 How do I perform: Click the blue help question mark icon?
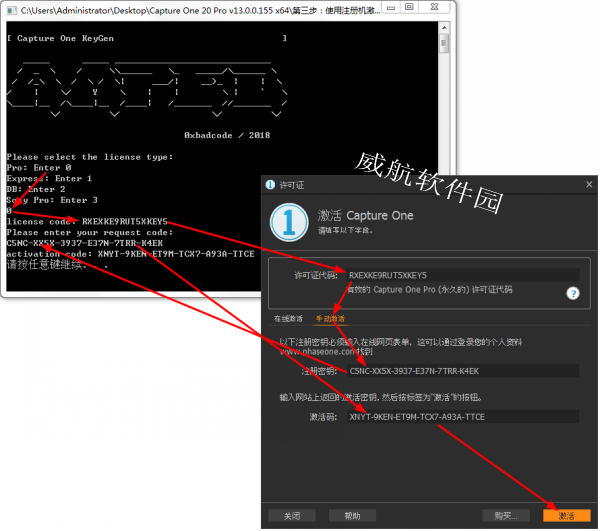tap(573, 293)
